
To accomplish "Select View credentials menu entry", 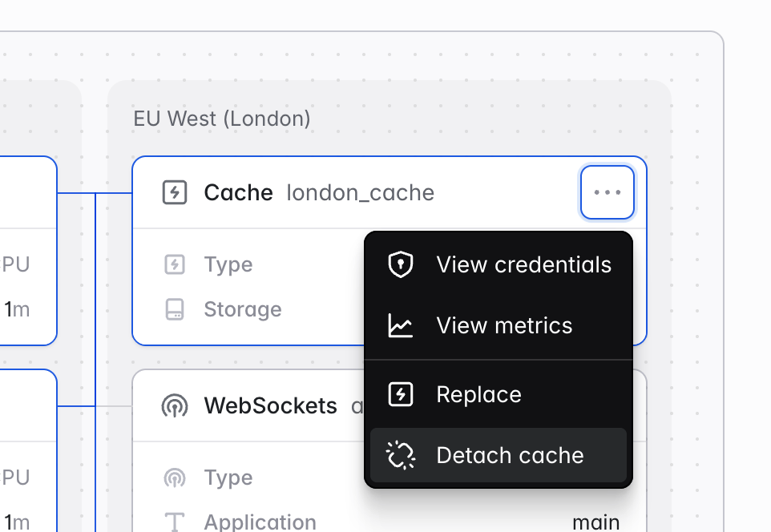I will 498,264.
